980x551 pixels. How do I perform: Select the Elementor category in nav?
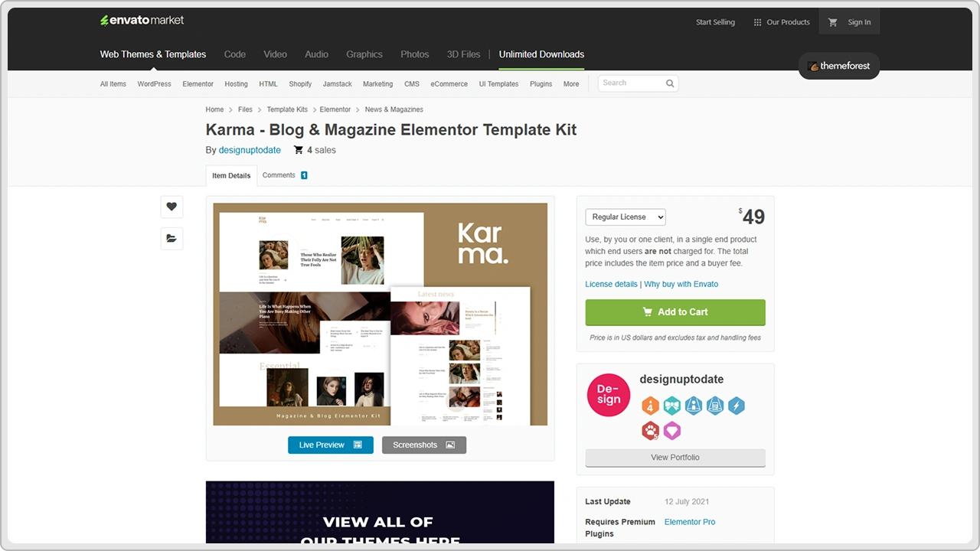(198, 84)
